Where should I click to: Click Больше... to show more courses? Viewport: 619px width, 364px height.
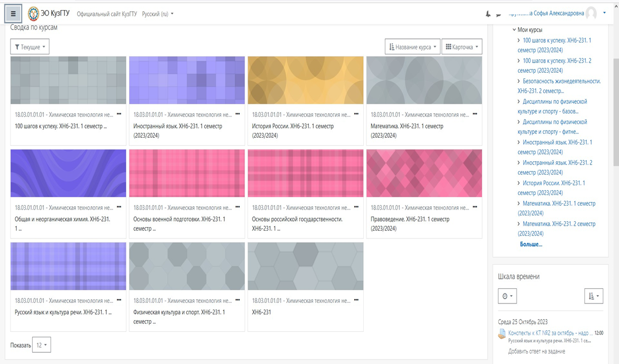coord(531,245)
